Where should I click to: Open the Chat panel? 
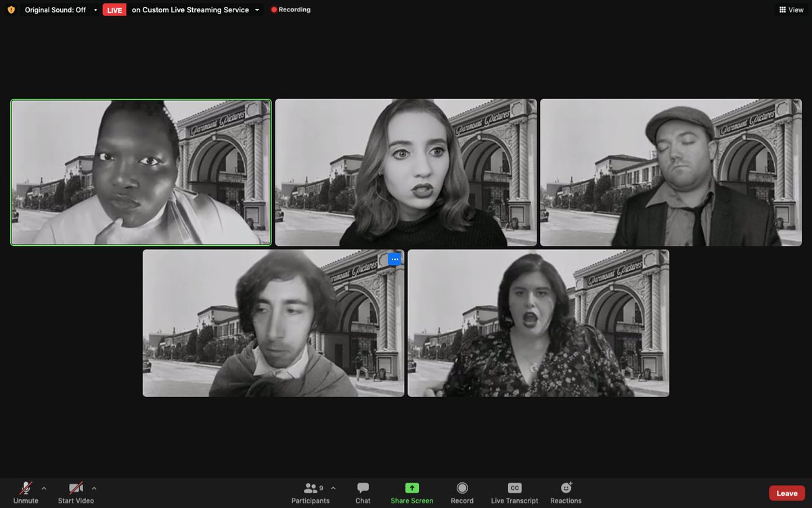tap(363, 492)
